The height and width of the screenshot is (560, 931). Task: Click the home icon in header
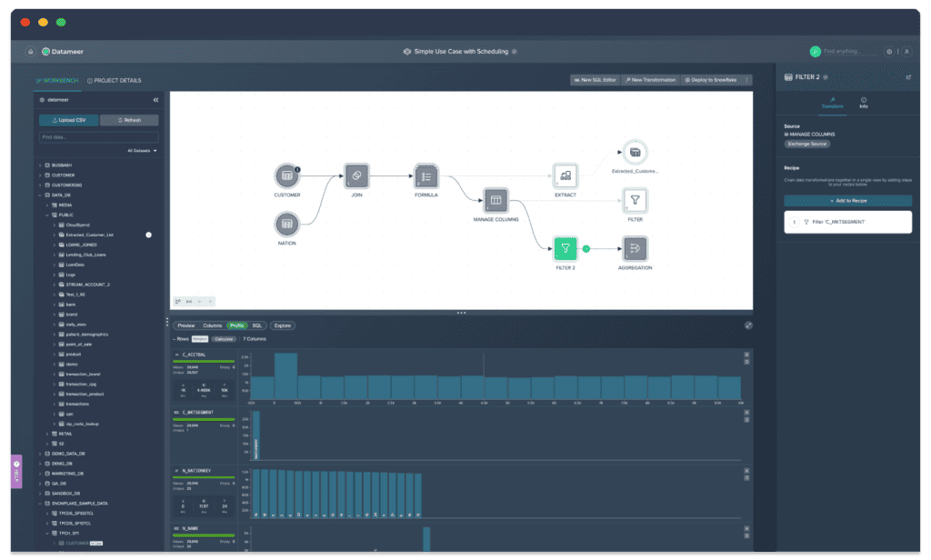[x=30, y=52]
